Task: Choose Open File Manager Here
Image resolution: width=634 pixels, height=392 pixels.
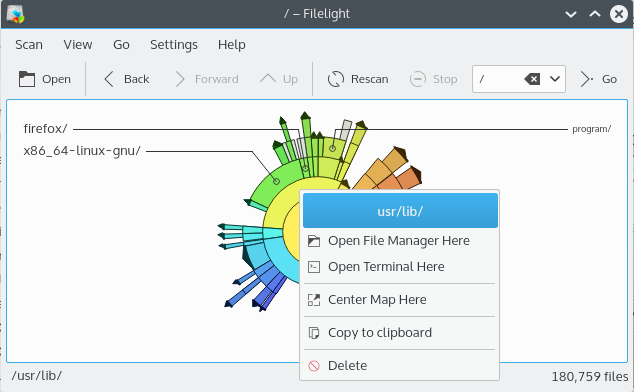Action: pyautogui.click(x=399, y=241)
